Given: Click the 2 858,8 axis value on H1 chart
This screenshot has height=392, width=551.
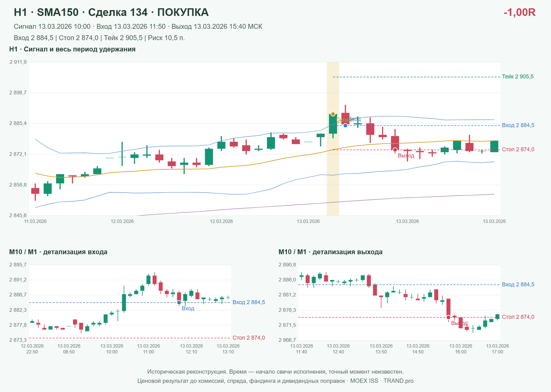Looking at the screenshot, I should (x=18, y=185).
